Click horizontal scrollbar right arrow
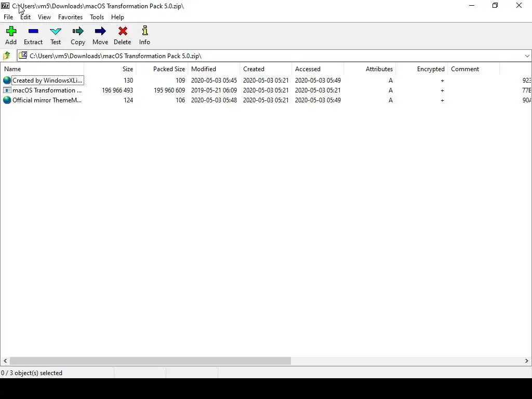The image size is (532, 399). (x=527, y=361)
